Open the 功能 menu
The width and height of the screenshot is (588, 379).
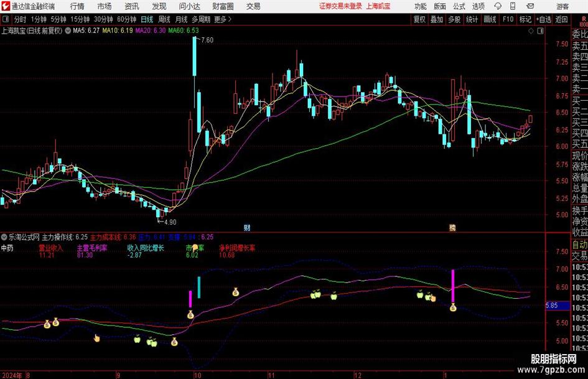pos(421,6)
